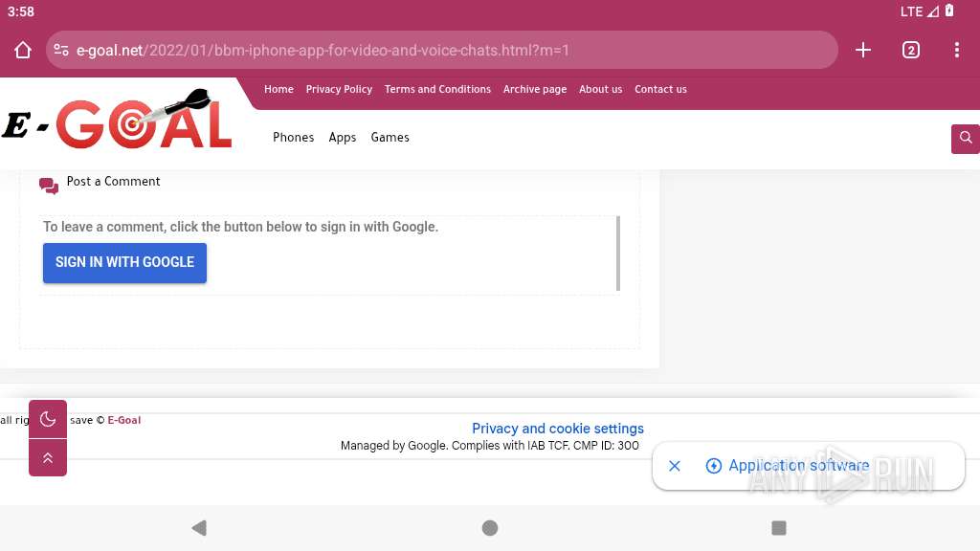Tap the LTE signal indicator
Image resolution: width=980 pixels, height=551 pixels.
pyautogui.click(x=919, y=11)
